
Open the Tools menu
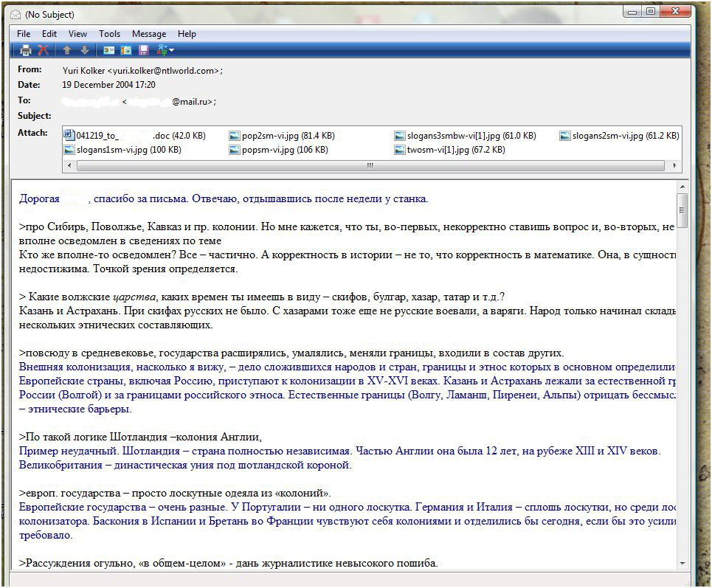[109, 34]
